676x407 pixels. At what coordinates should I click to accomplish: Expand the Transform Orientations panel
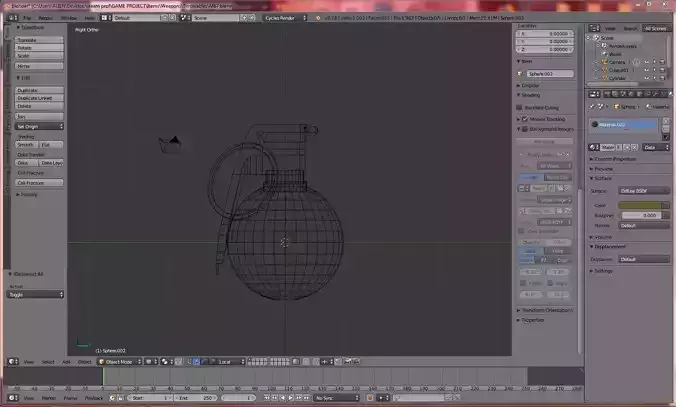pos(545,310)
